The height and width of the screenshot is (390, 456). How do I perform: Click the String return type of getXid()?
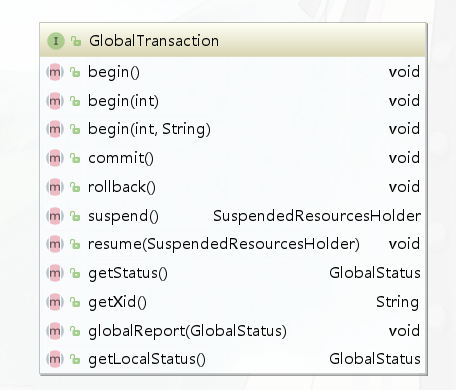(x=397, y=302)
